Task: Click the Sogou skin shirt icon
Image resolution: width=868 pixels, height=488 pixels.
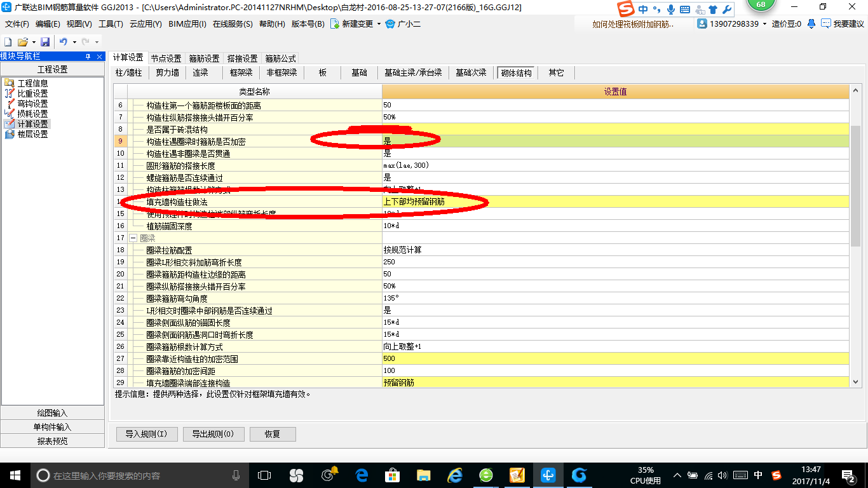Action: [x=713, y=10]
